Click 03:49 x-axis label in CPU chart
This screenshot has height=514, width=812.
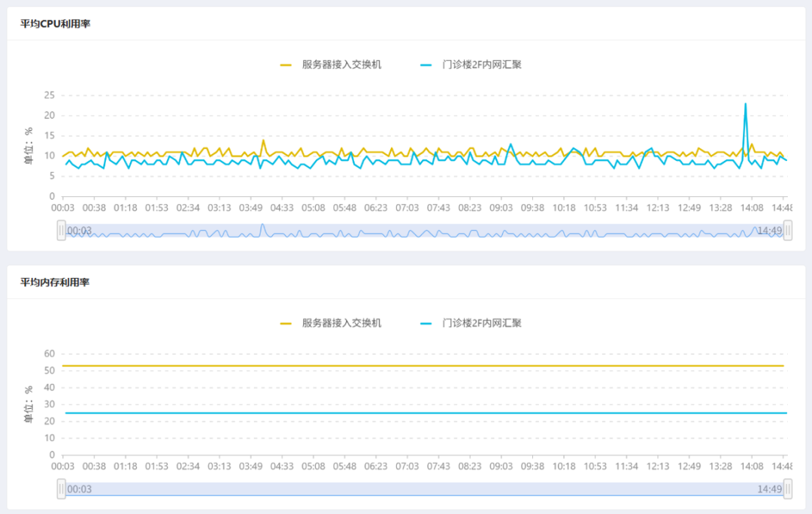click(x=250, y=207)
